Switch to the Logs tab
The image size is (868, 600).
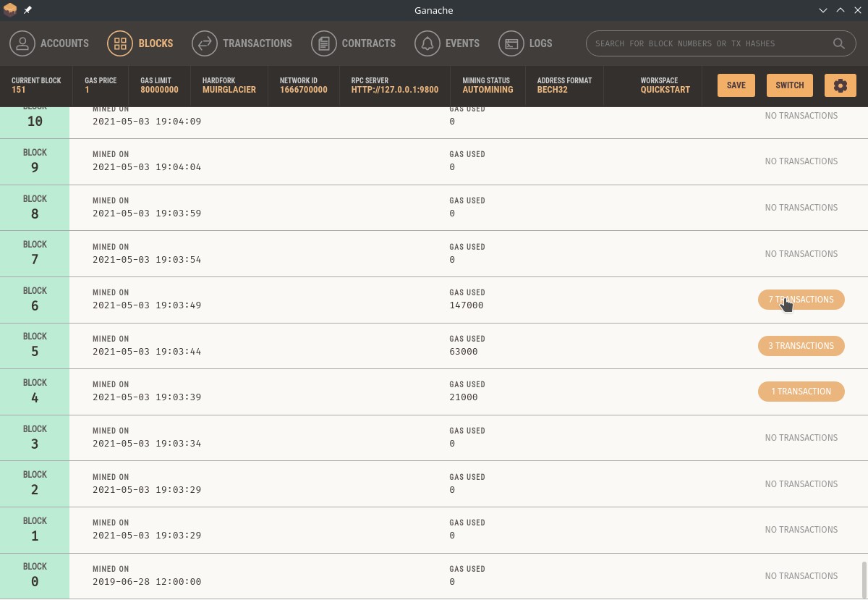click(x=525, y=43)
